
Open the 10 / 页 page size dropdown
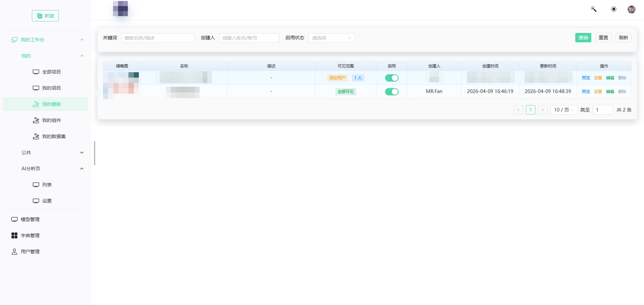coord(563,110)
